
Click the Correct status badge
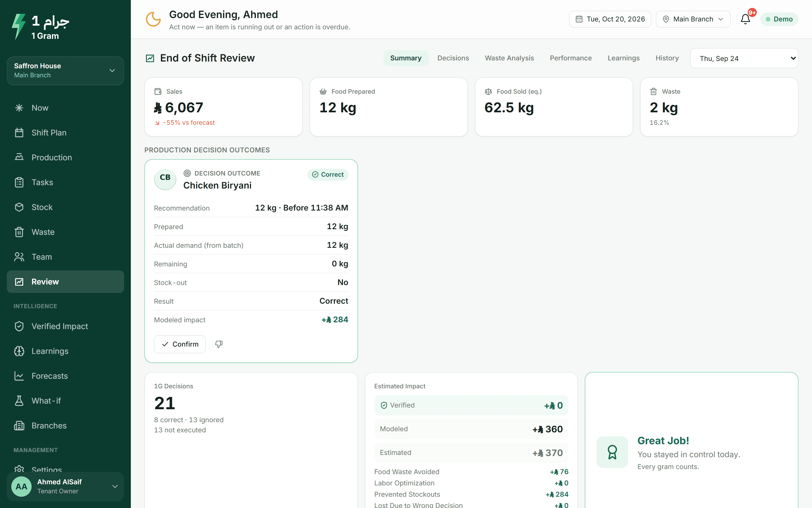point(328,174)
